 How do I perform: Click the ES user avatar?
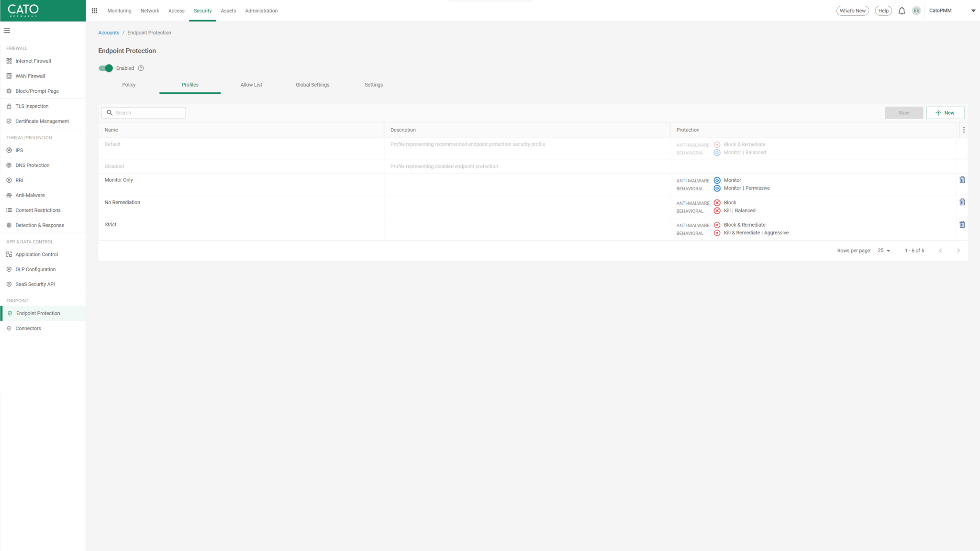[x=916, y=11]
